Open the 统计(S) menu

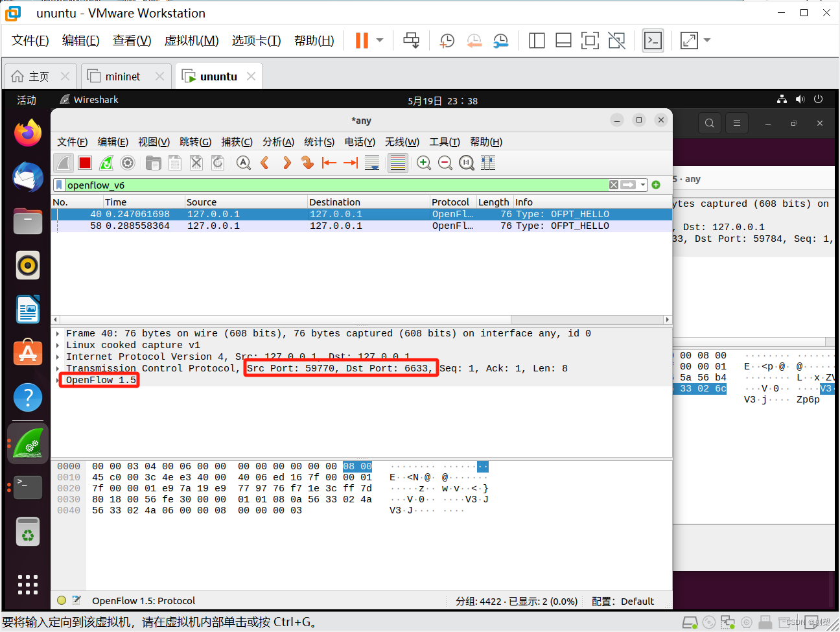coord(319,142)
